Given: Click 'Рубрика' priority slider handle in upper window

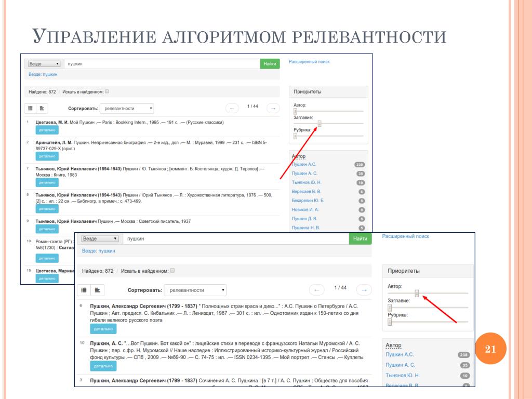Looking at the screenshot, I should point(295,136).
